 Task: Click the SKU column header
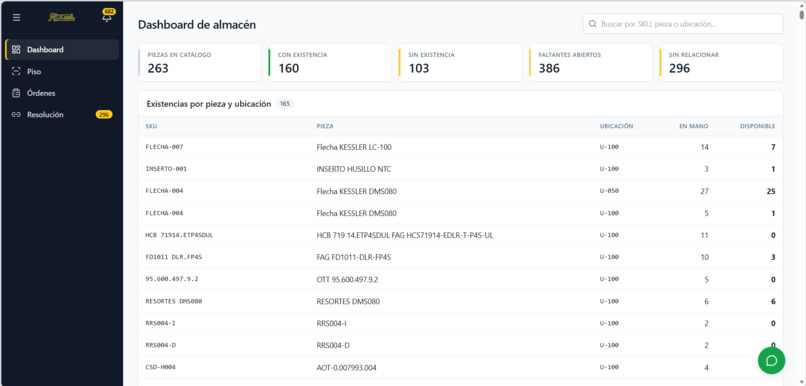point(151,126)
